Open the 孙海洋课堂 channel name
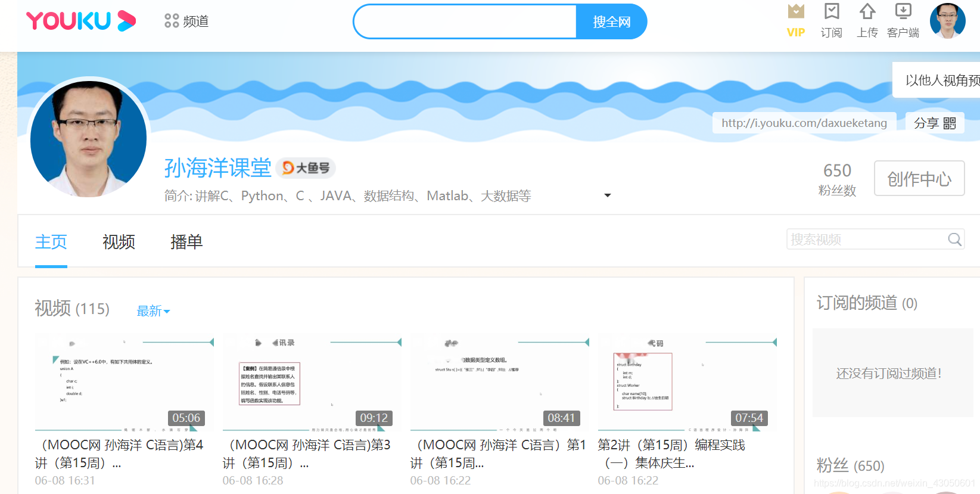This screenshot has height=494, width=980. [218, 168]
